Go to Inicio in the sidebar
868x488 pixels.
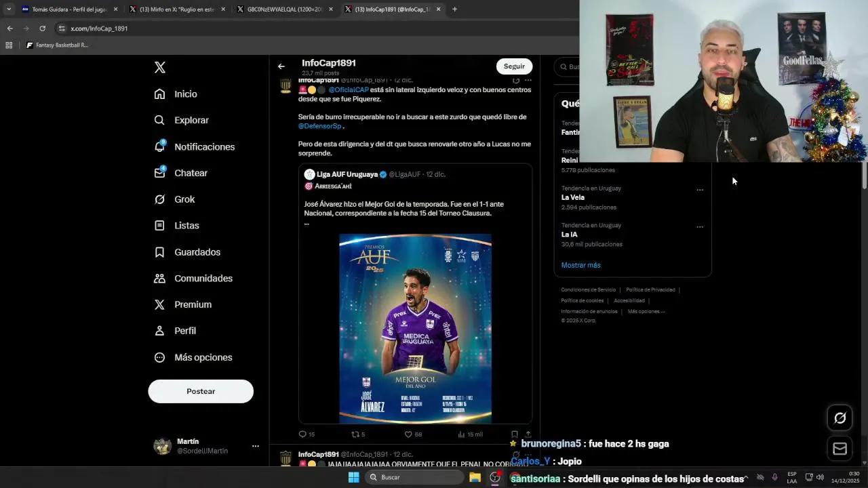coord(176,94)
